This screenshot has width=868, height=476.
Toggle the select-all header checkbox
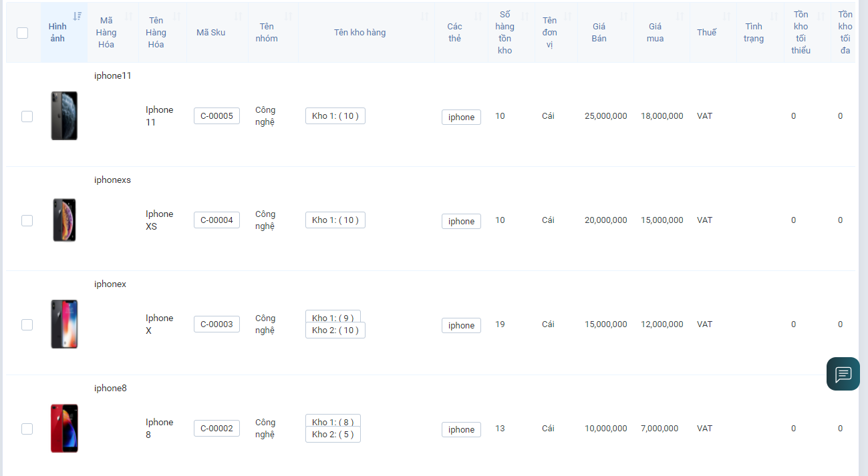tap(22, 33)
